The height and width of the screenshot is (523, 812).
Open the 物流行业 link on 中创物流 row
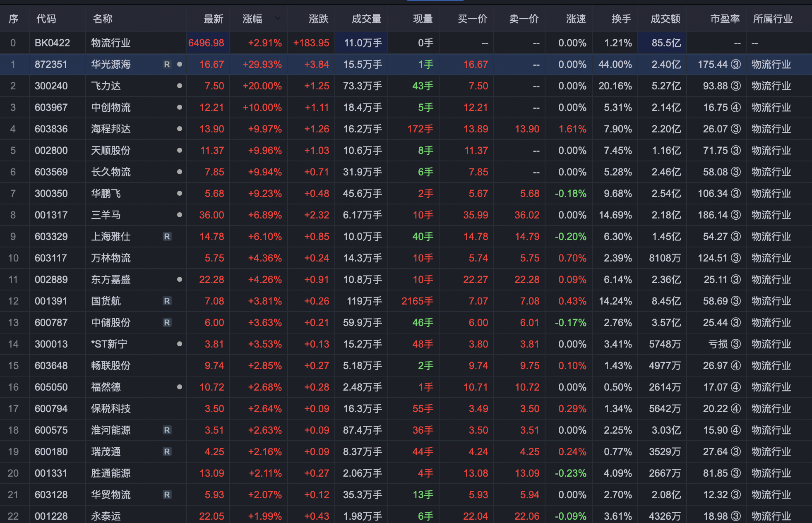(x=771, y=108)
